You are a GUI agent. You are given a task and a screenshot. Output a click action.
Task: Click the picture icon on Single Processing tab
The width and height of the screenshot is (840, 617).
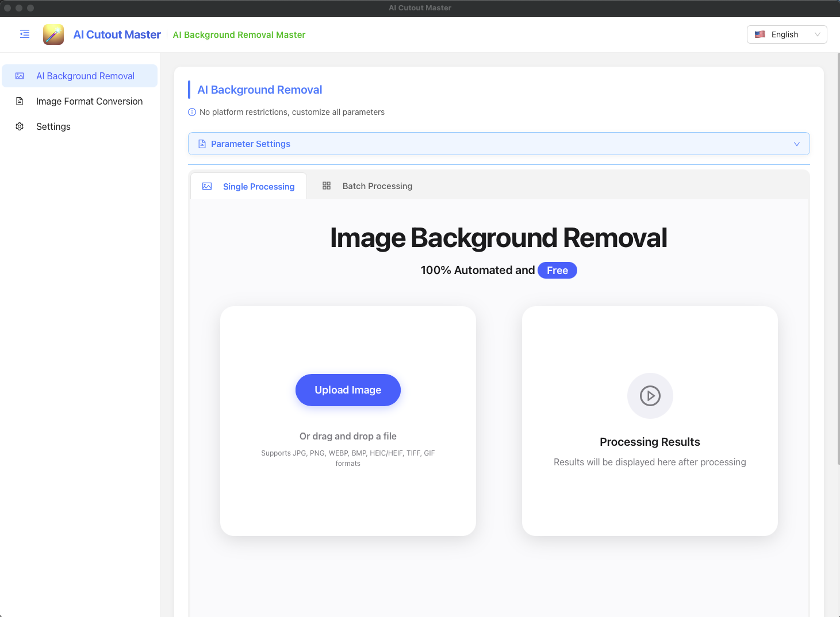pyautogui.click(x=207, y=186)
